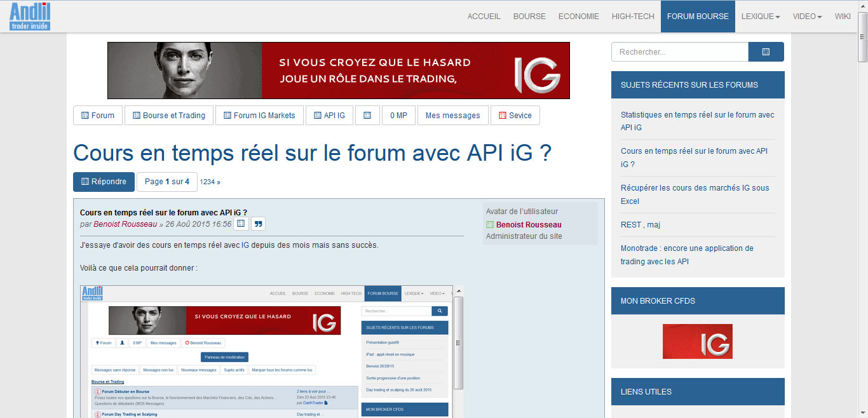Viewport: 868px width, 418px height.
Task: Open the 0 MP private messages button
Action: (x=398, y=116)
